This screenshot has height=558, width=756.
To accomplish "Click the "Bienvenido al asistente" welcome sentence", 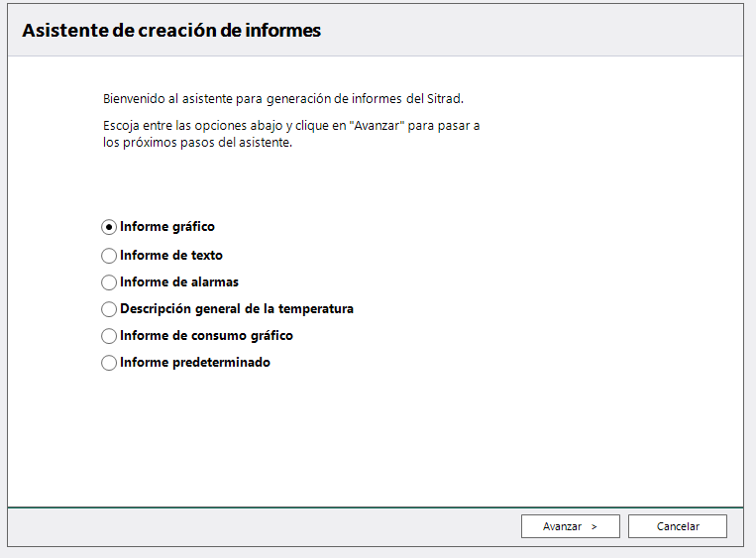I will [282, 99].
